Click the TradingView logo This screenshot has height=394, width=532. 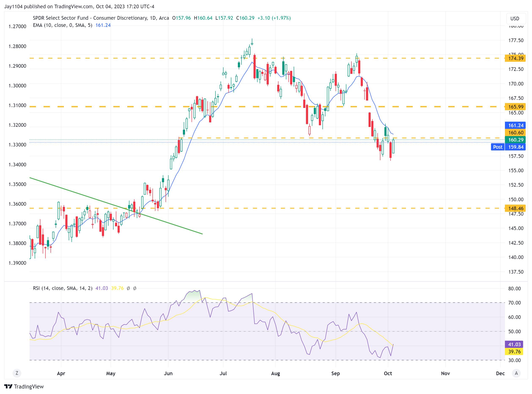pos(24,386)
